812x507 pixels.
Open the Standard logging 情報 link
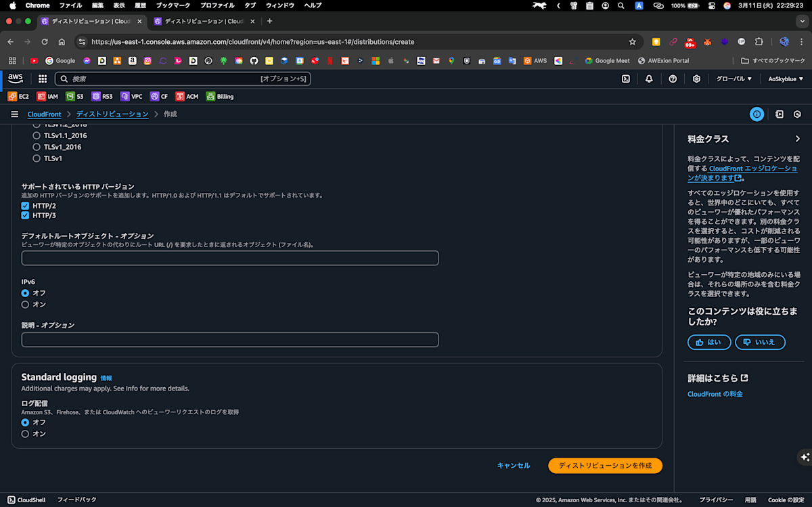pyautogui.click(x=106, y=378)
